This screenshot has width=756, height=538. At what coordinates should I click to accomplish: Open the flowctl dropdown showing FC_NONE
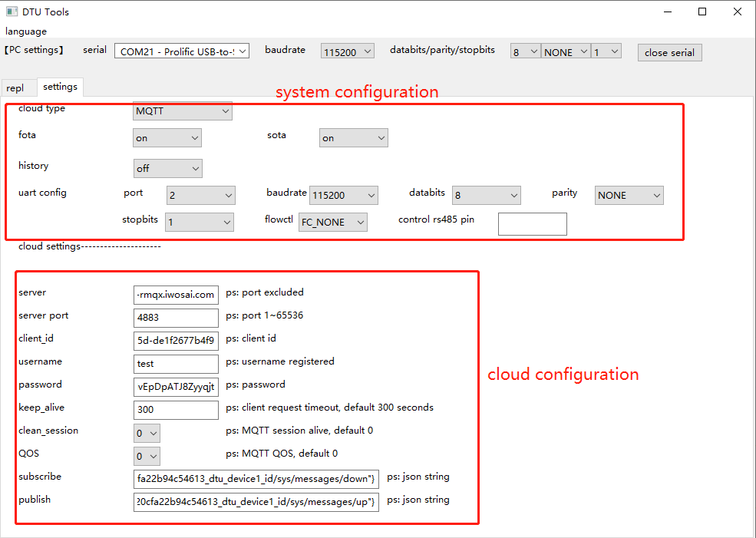[332, 222]
